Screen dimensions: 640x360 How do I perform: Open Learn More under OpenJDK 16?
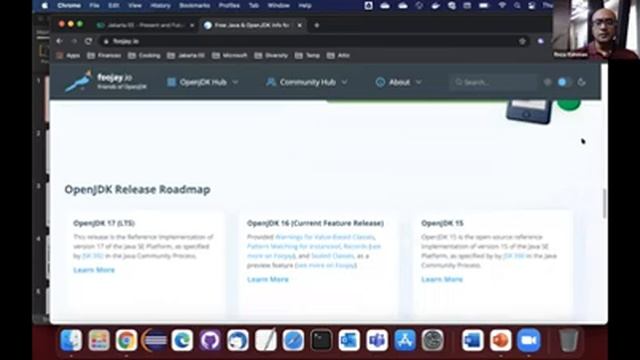[x=268, y=280]
